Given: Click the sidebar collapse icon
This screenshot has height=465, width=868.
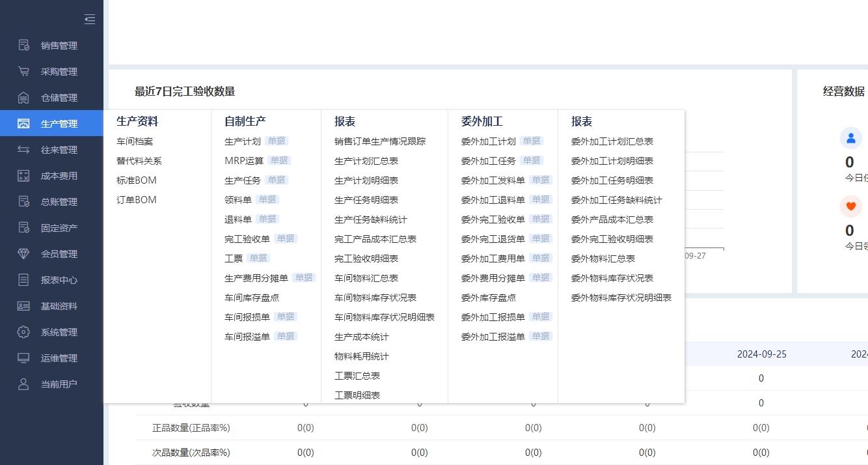Looking at the screenshot, I should click(x=90, y=20).
